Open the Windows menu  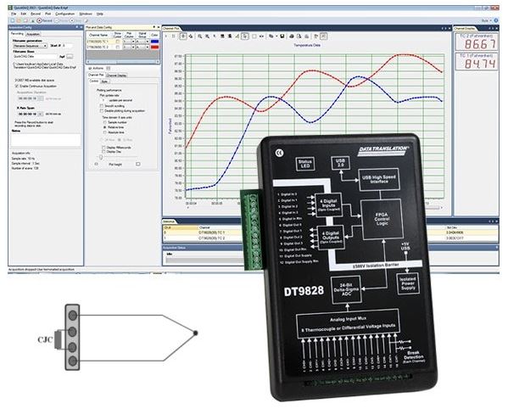[x=86, y=14]
